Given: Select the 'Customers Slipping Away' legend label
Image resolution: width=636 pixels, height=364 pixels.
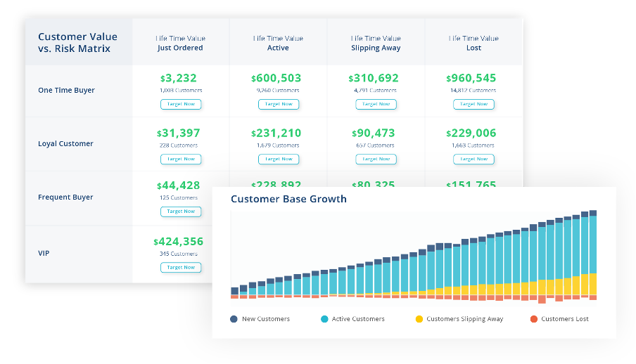Looking at the screenshot, I should (x=465, y=319).
